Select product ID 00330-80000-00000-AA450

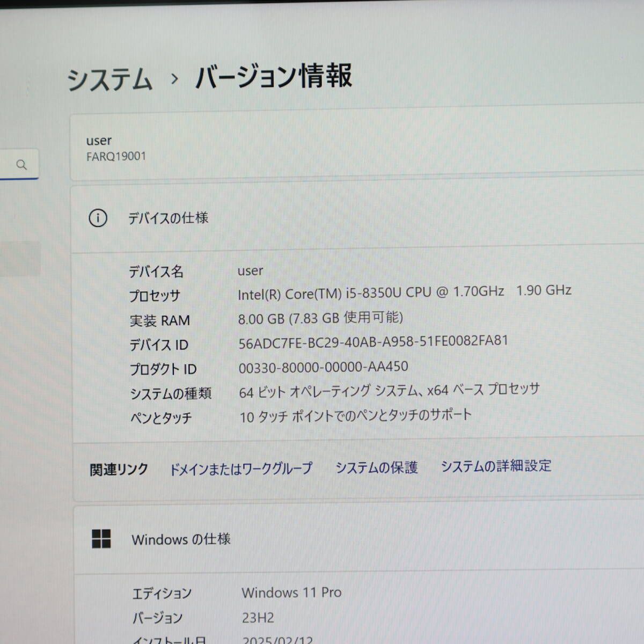pyautogui.click(x=323, y=367)
